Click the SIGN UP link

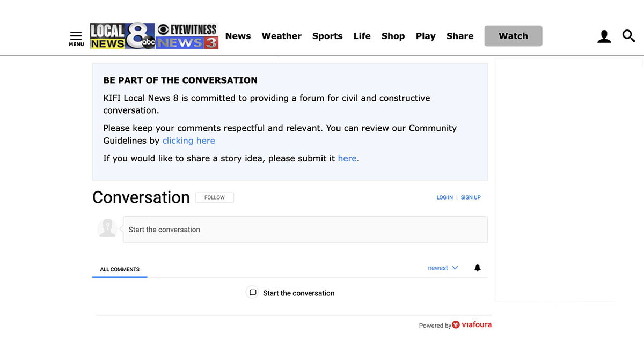click(471, 197)
